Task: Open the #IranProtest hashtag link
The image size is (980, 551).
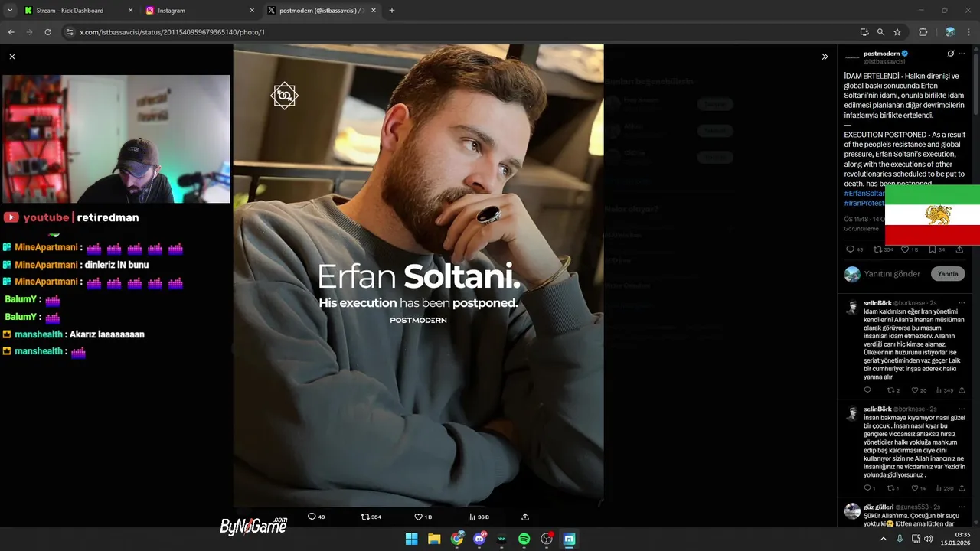Action: pyautogui.click(x=864, y=203)
